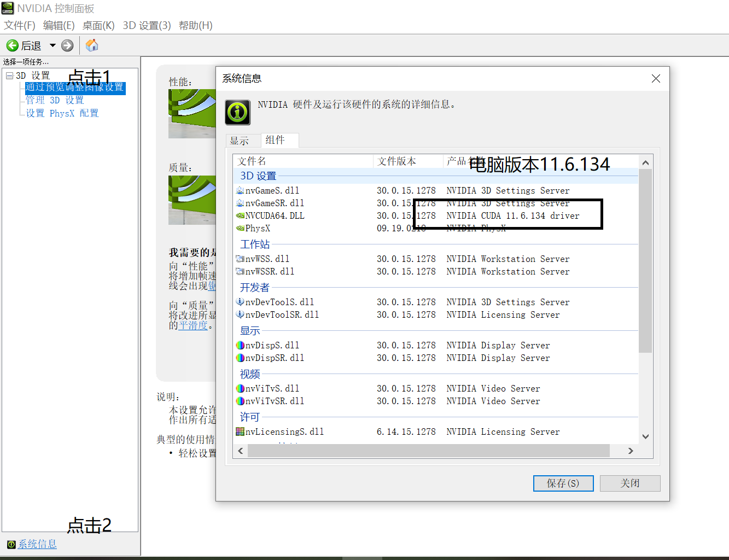Go to the Home page icon
Image resolution: width=729 pixels, height=560 pixels.
coord(92,45)
